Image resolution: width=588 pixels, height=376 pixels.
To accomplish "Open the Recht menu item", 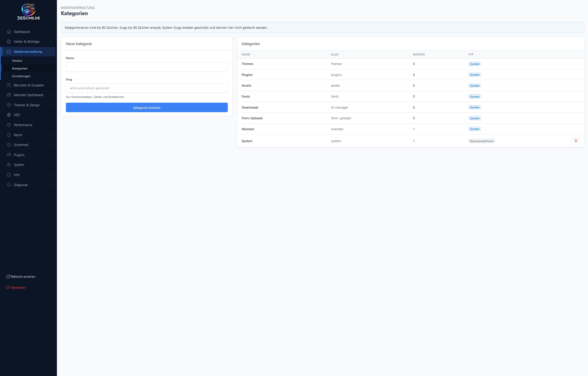I will point(18,135).
